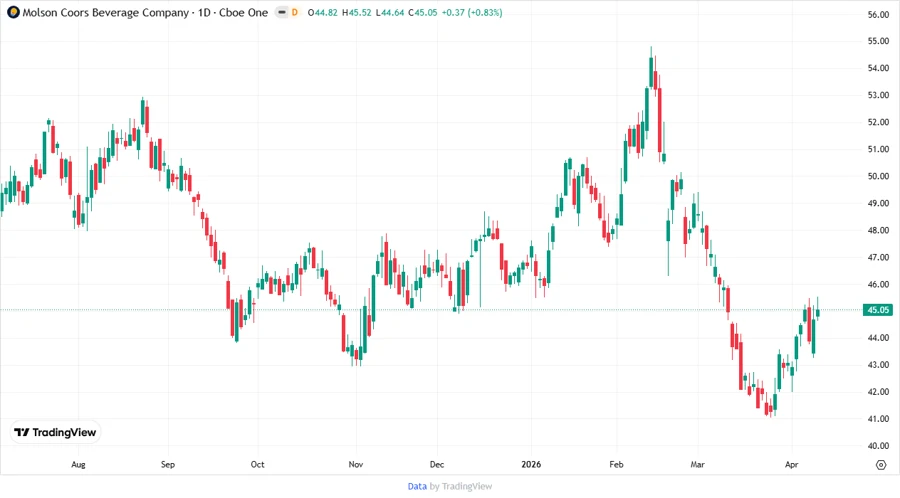Click the 'by TradingView' attribution text

[461, 487]
